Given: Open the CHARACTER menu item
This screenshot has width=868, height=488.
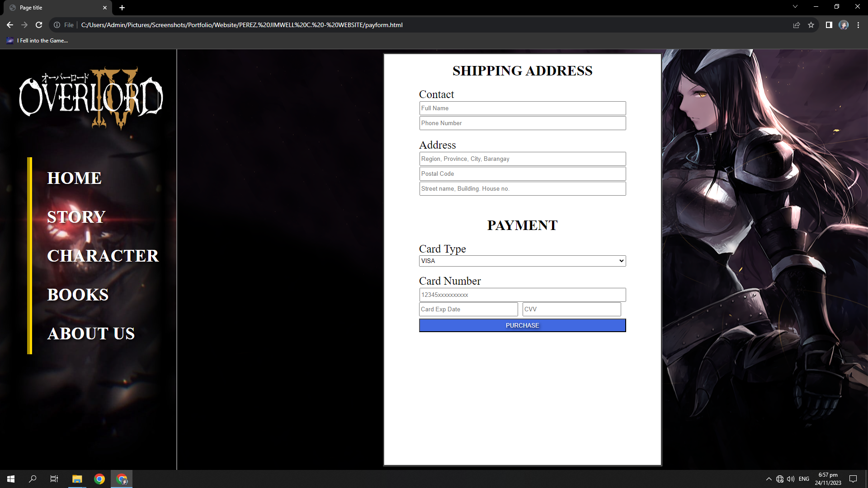Looking at the screenshot, I should point(103,256).
